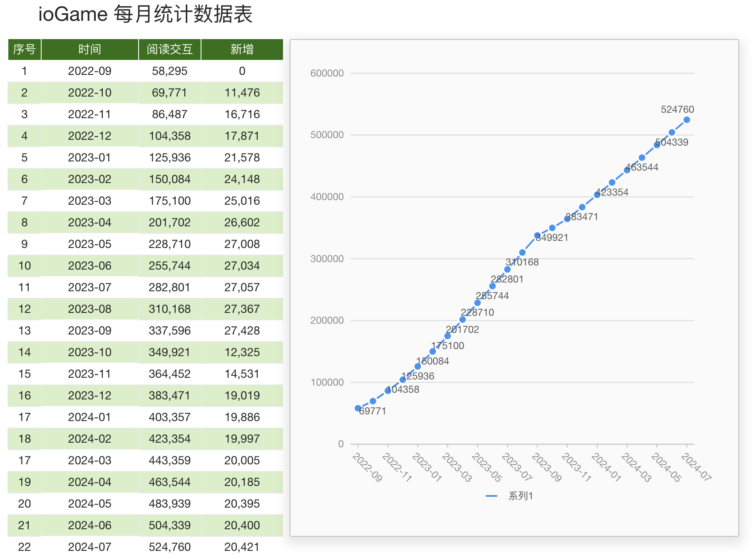Click the 2024-04 date cell
The height and width of the screenshot is (560, 755).
(90, 482)
